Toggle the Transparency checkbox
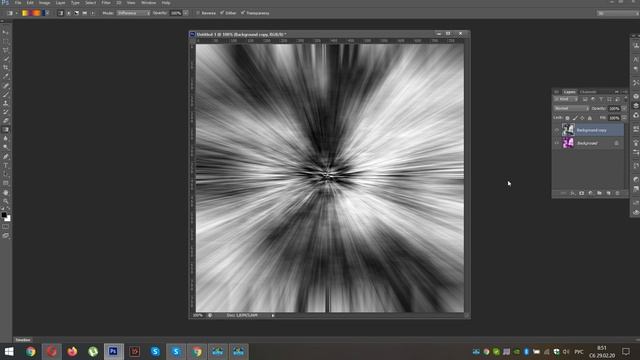This screenshot has width=640, height=360. click(x=243, y=13)
